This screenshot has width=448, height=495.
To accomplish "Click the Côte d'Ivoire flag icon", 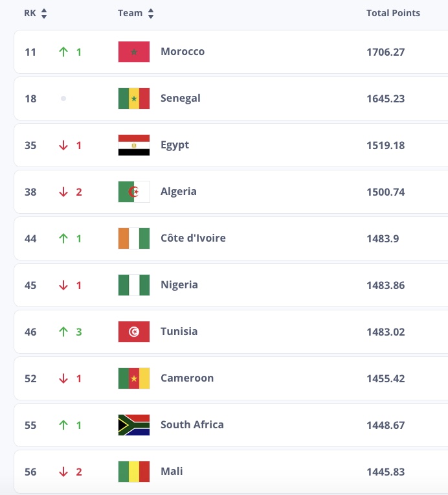I will point(134,238).
